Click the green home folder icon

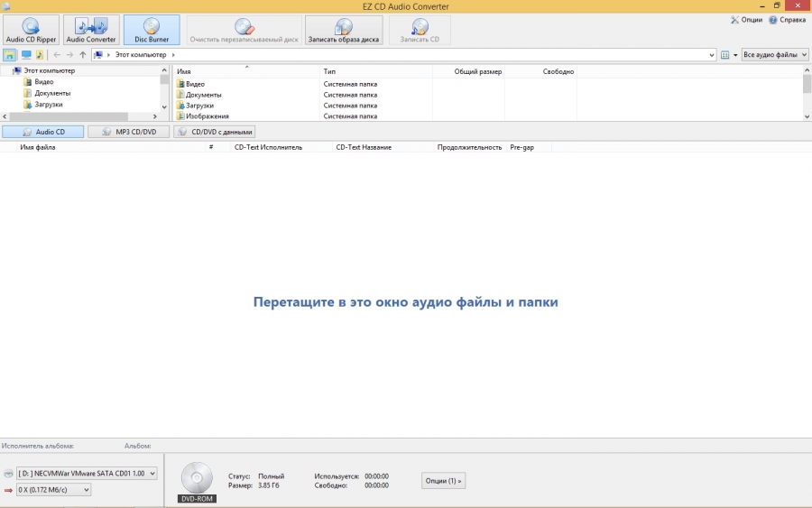point(10,55)
